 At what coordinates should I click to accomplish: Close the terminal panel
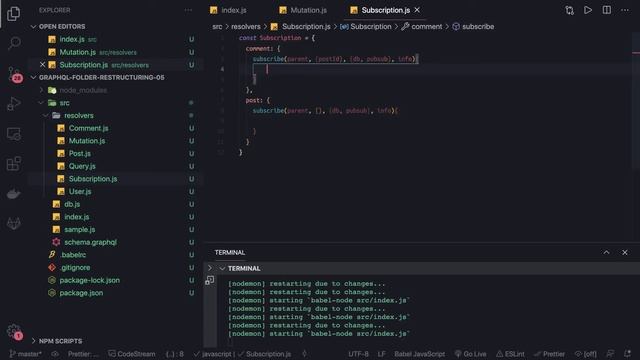tap(625, 253)
